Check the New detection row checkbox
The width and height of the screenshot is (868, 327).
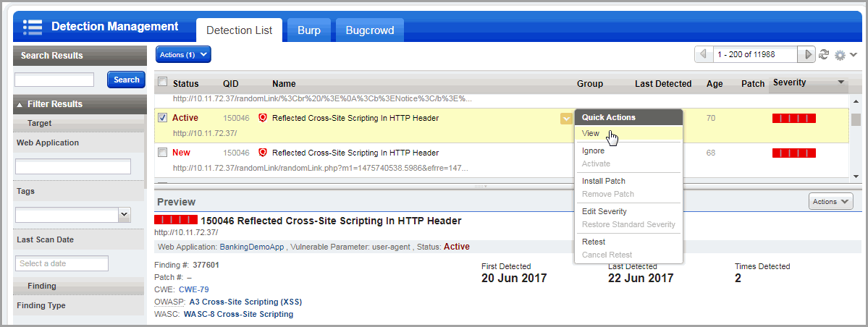coord(163,153)
